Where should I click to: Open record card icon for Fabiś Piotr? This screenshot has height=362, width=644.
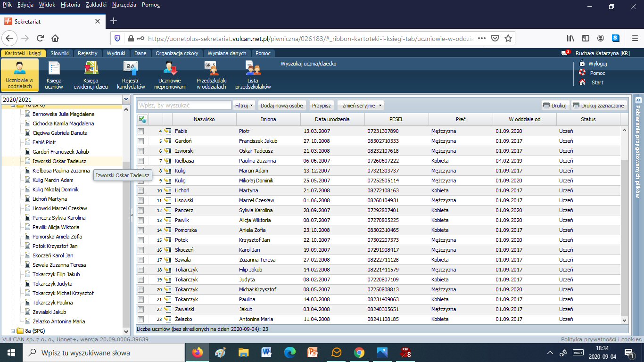[x=167, y=131]
